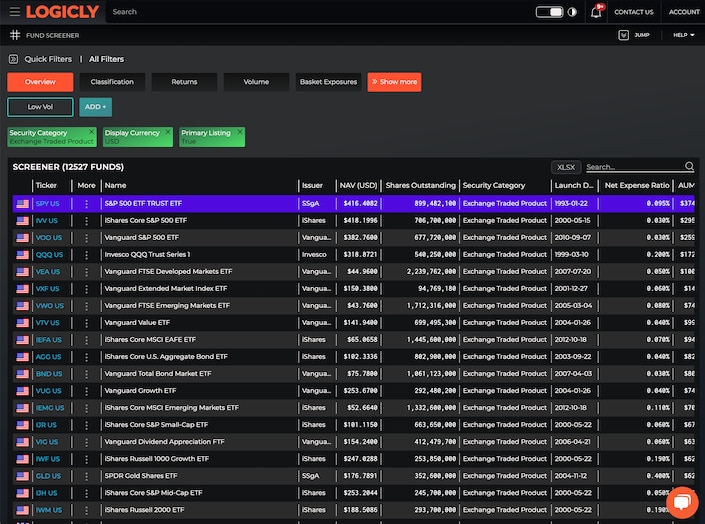Image resolution: width=705 pixels, height=524 pixels.
Task: Open the QQQ US ticker link
Action: pyautogui.click(x=49, y=255)
